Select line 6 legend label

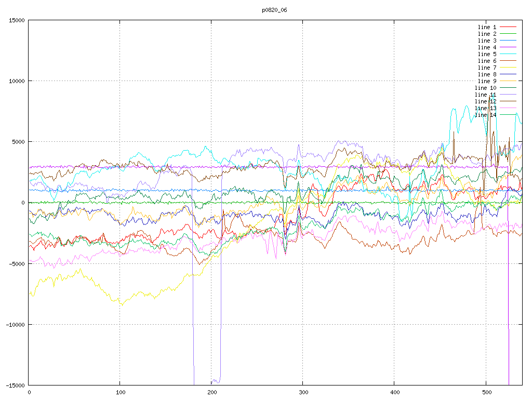487,61
